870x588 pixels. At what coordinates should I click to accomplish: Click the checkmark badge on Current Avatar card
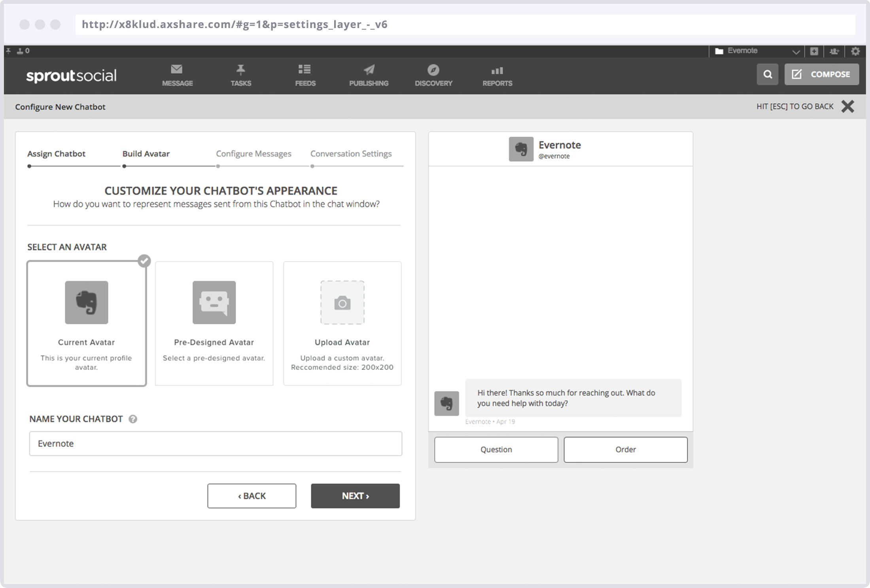[x=144, y=261]
